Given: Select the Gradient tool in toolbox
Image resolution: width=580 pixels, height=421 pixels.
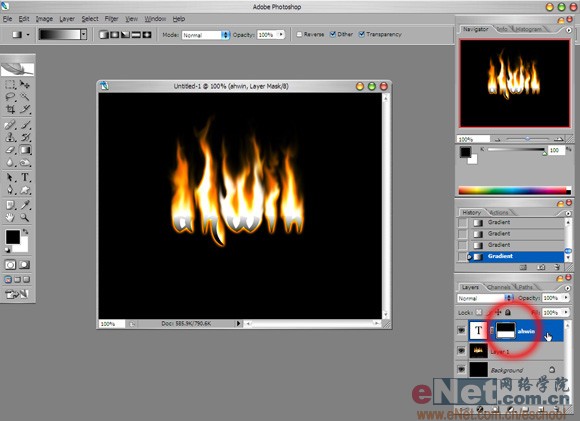Looking at the screenshot, I should (x=25, y=150).
